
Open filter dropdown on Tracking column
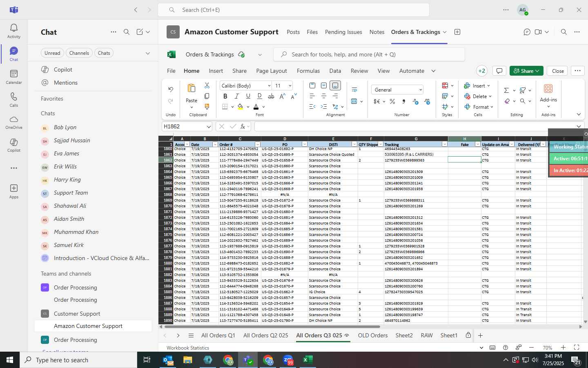[444, 144]
